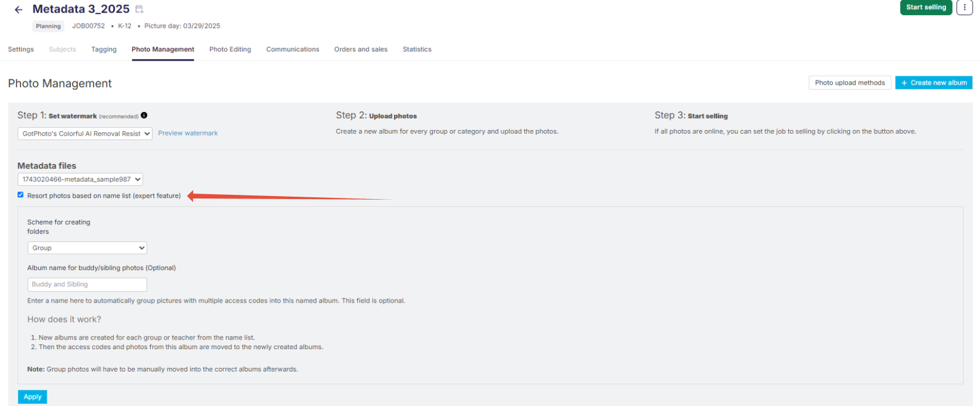Click Photo upload methods button

click(850, 83)
